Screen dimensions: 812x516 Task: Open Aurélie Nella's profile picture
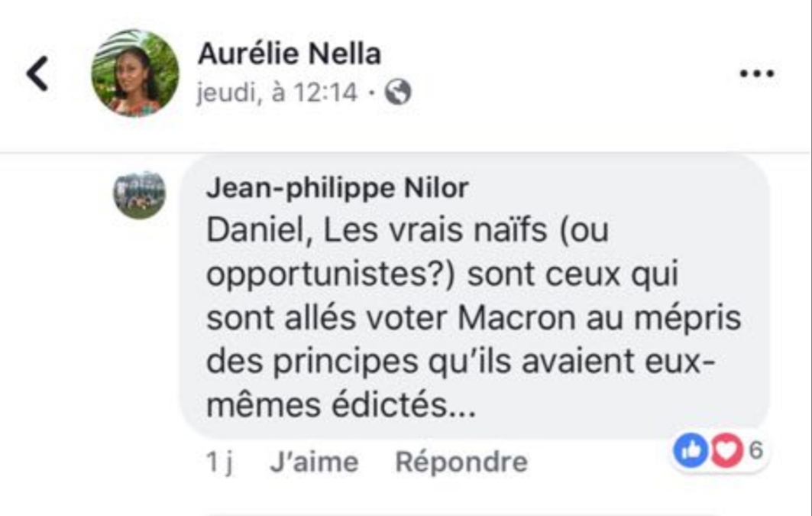(x=135, y=73)
